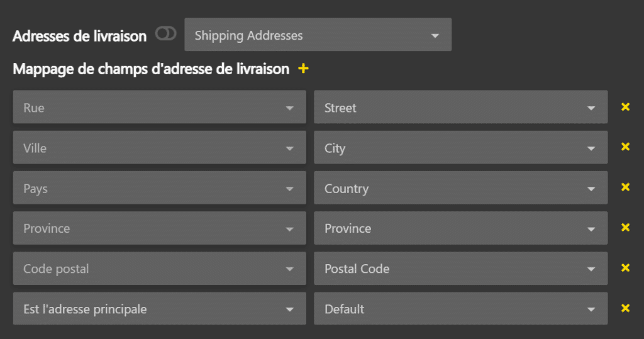Open the right Province target dropdown
Image resolution: width=644 pixels, height=339 pixels.
pyautogui.click(x=460, y=228)
